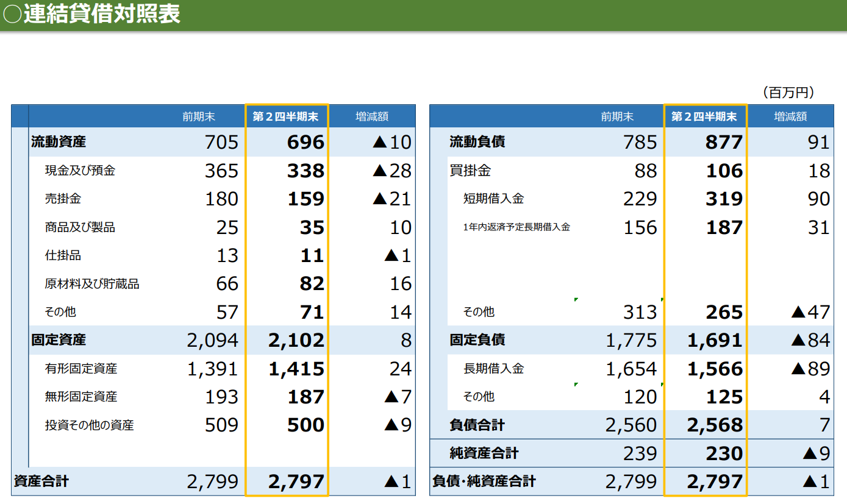The image size is (847, 504).
Task: Select 前期末 header in the liabilities table
Action: (x=617, y=116)
